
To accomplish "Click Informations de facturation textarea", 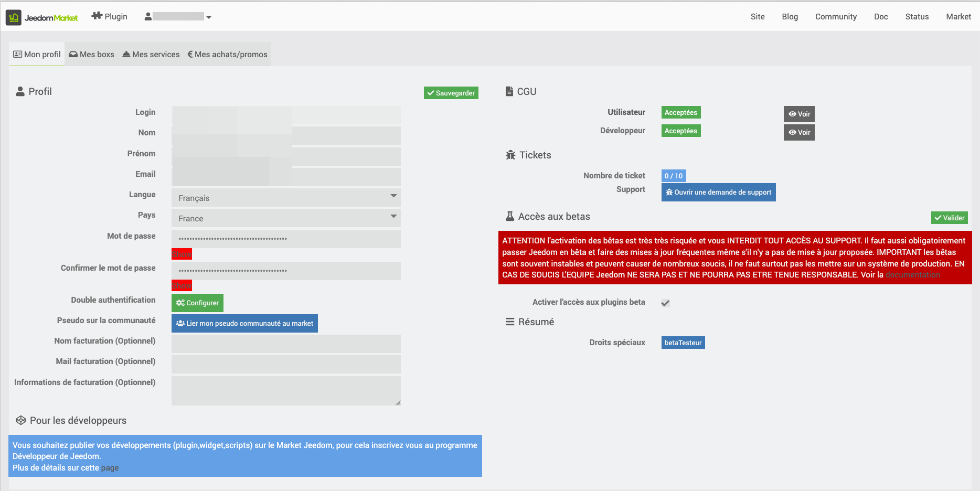I will 286,390.
